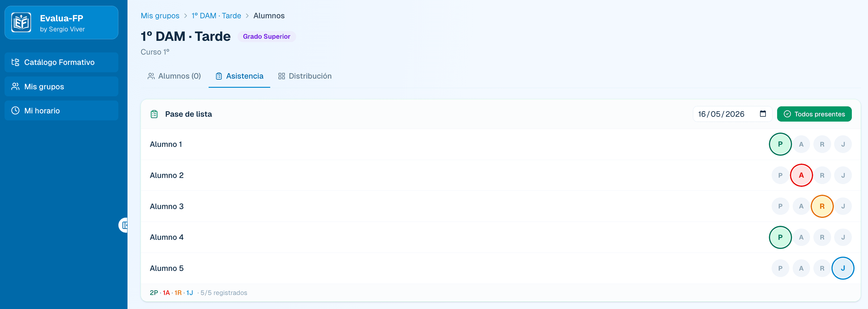Follow the 1º DAM · Tarde breadcrumb
Screen dimensions: 868x309
216,16
